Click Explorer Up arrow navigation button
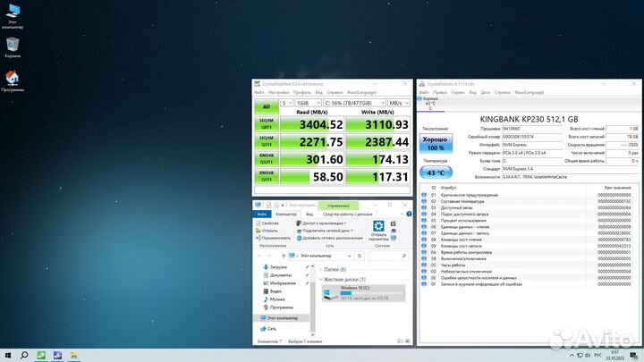The width and height of the screenshot is (644, 362). point(284,256)
